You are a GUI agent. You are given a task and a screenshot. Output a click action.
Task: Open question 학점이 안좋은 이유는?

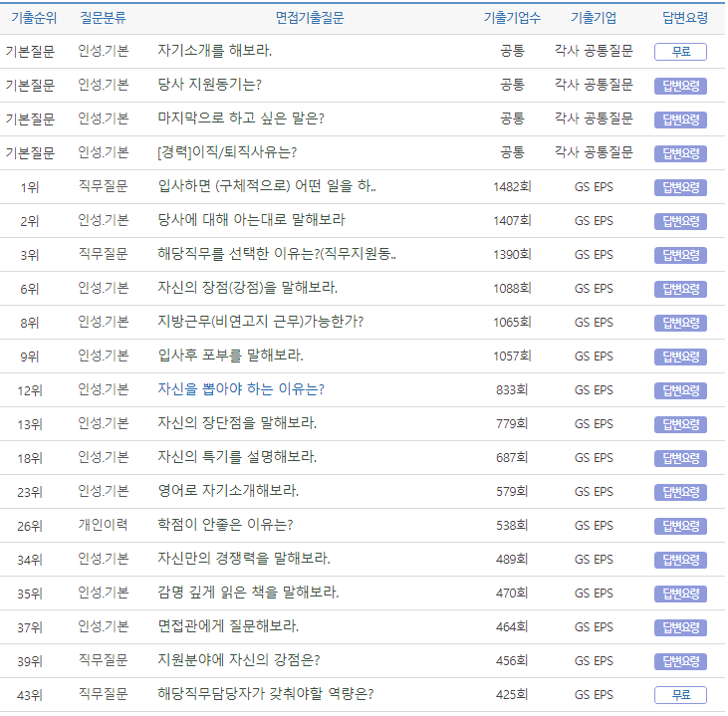coord(225,525)
